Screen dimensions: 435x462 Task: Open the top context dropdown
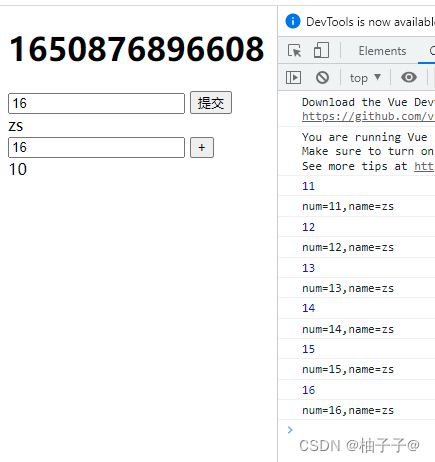[x=365, y=78]
